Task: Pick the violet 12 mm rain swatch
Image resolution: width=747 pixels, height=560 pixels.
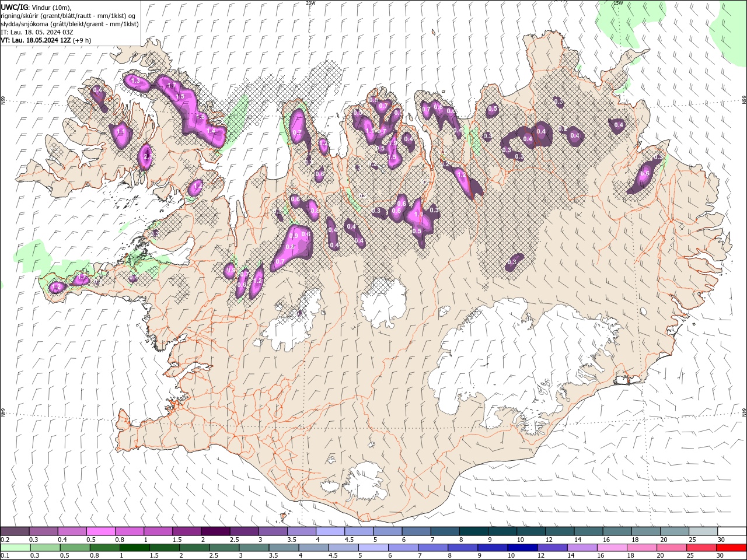Action: click(551, 548)
